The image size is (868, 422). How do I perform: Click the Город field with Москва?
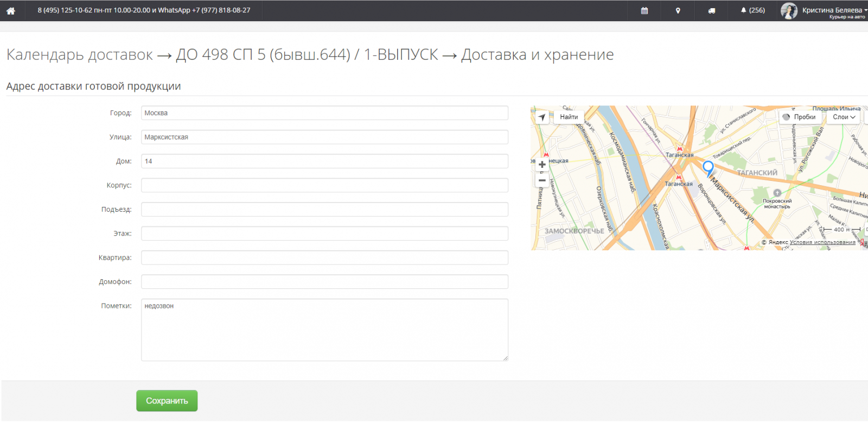324,113
